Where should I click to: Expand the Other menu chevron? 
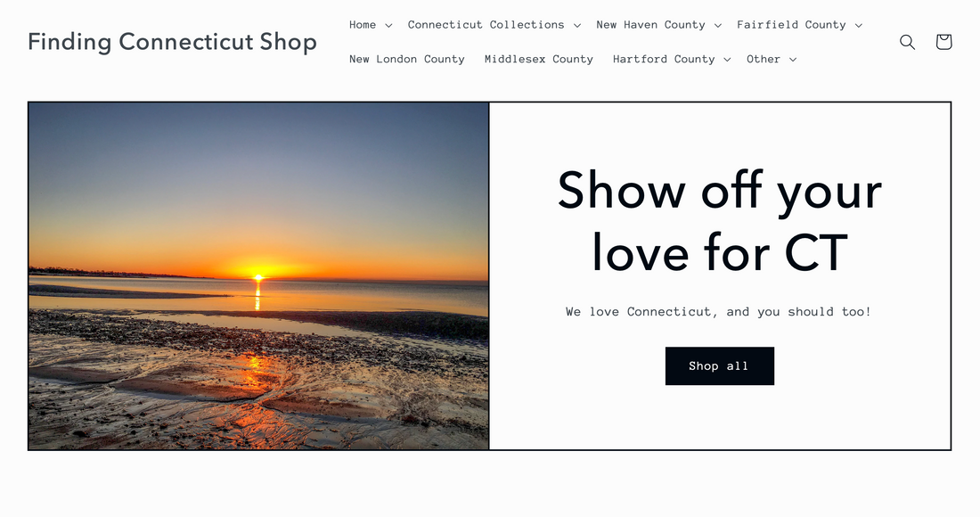[793, 60]
